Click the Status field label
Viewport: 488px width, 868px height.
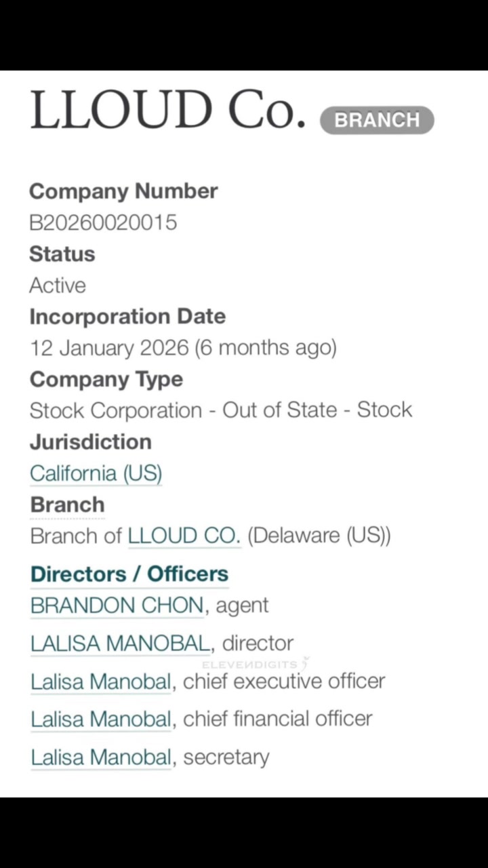pos(62,254)
